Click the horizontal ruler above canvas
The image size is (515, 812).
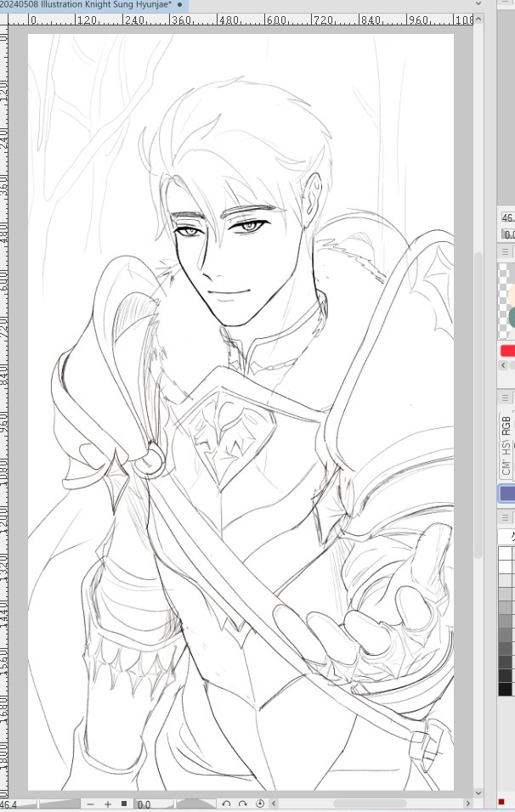(241, 20)
